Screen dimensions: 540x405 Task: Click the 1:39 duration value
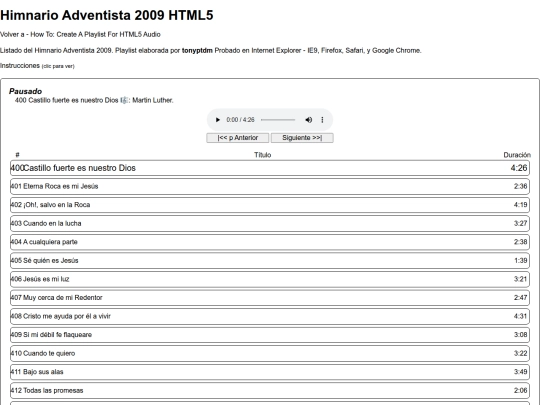click(520, 261)
